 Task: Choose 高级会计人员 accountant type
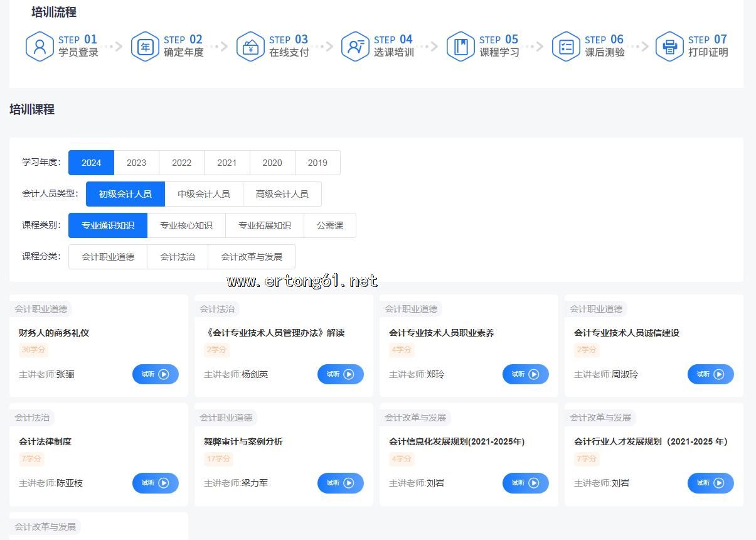tap(282, 194)
